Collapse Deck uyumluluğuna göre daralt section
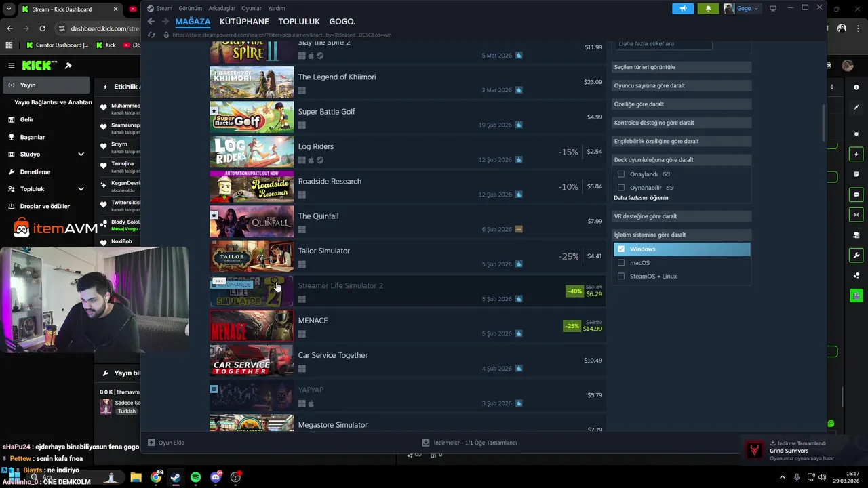Screen dimensions: 868x488 pos(682,159)
